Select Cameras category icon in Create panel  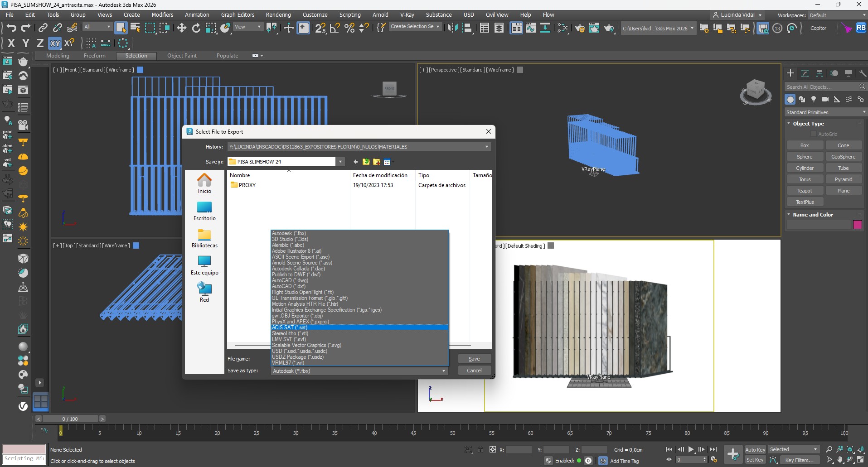click(825, 99)
